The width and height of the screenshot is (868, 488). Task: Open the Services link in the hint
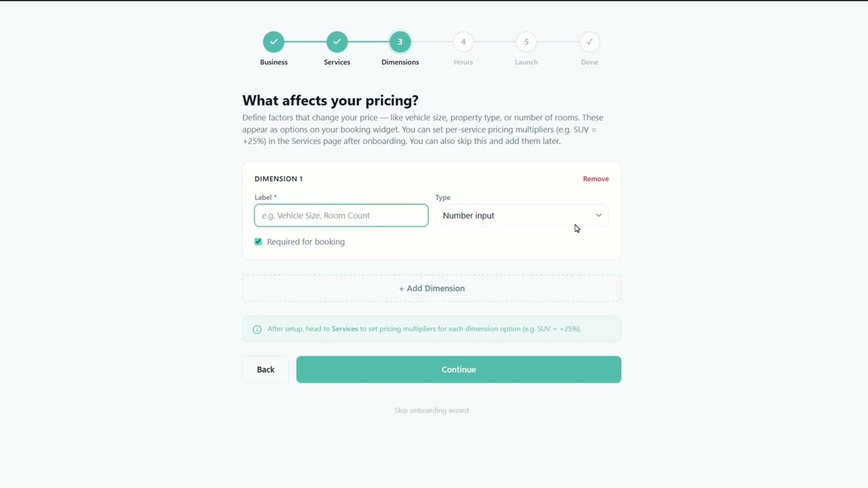(344, 329)
